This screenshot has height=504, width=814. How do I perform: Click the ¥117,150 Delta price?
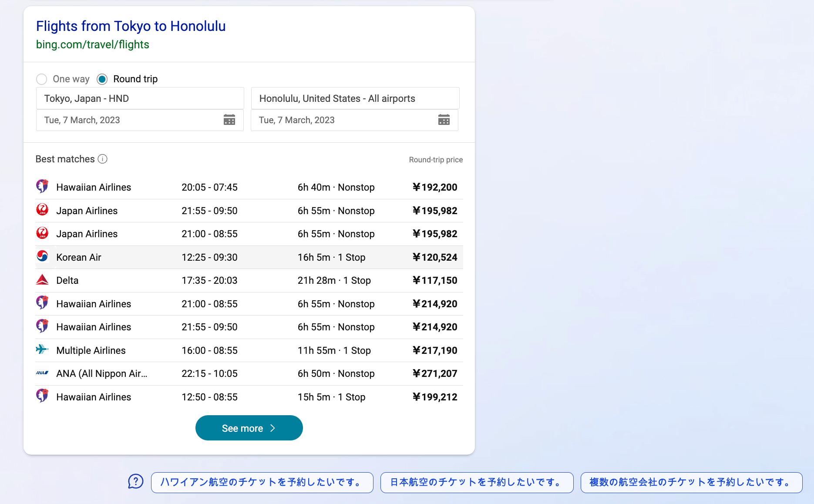[x=435, y=280]
